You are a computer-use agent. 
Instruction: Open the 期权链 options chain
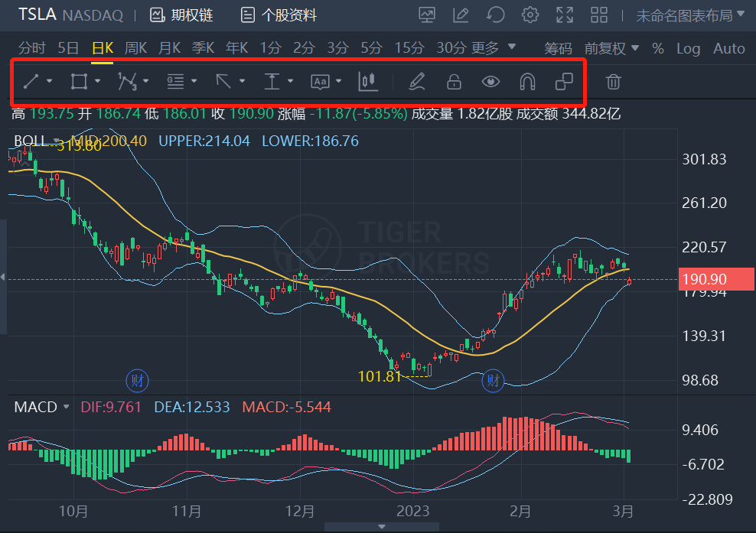pos(181,15)
